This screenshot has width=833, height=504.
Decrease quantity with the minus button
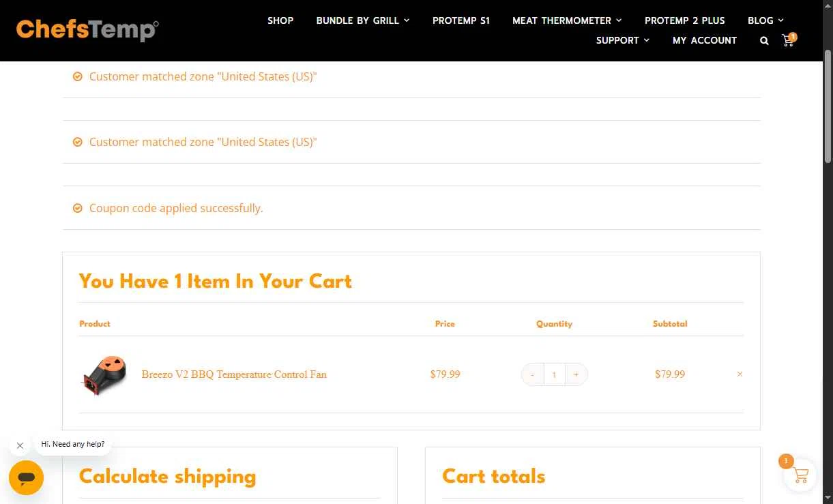click(532, 374)
